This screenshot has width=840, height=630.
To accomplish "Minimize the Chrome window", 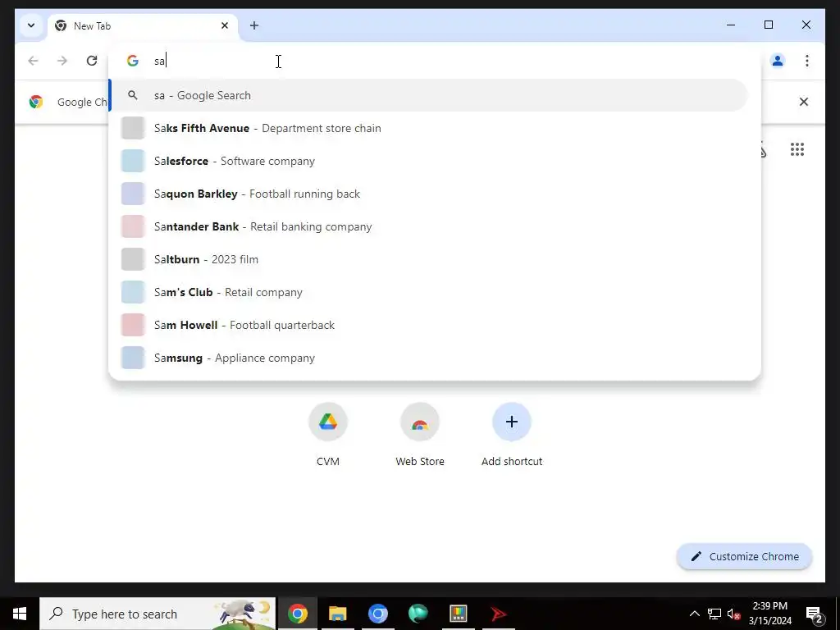I will (731, 25).
